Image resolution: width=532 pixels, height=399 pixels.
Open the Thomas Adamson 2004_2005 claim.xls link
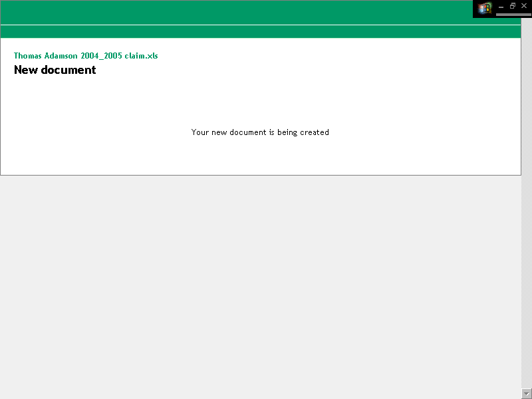point(86,56)
